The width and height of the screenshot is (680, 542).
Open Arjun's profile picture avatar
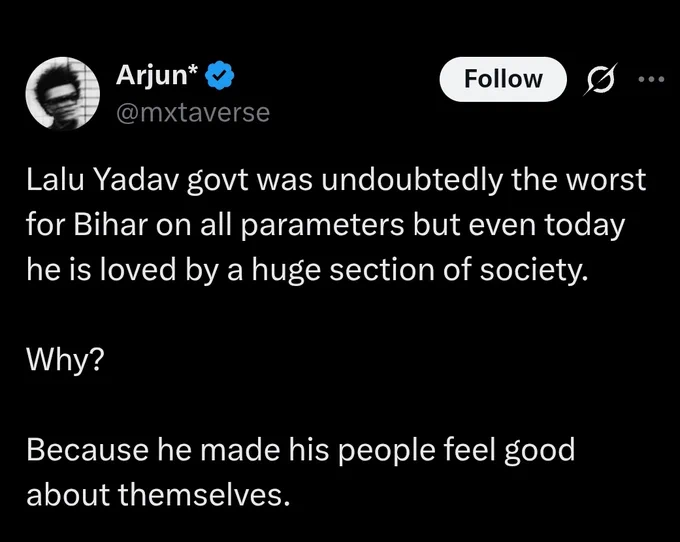pos(63,93)
